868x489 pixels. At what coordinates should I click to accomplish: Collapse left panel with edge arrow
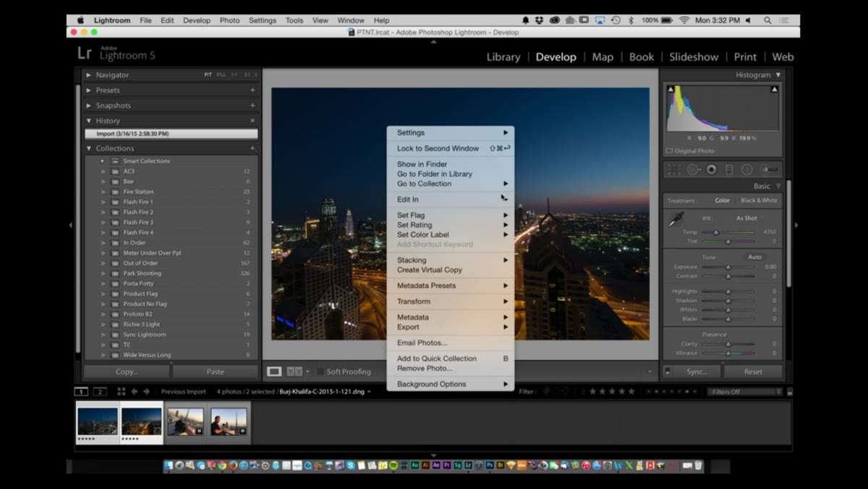(70, 225)
